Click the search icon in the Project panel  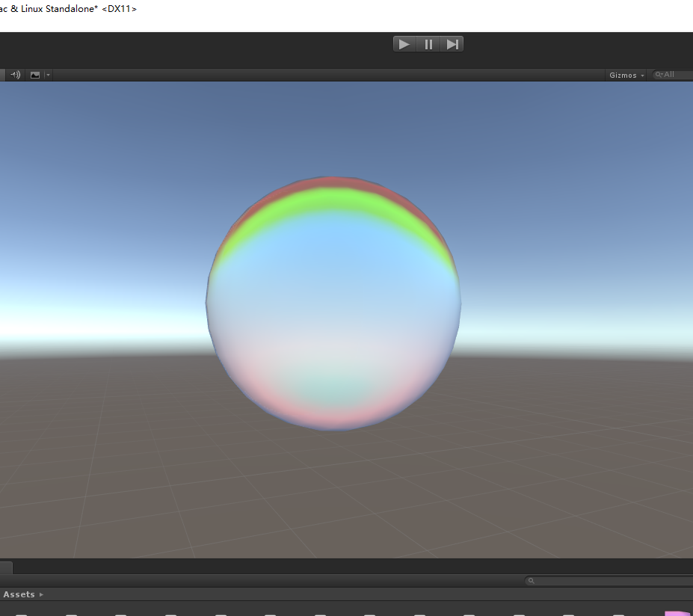(x=530, y=580)
